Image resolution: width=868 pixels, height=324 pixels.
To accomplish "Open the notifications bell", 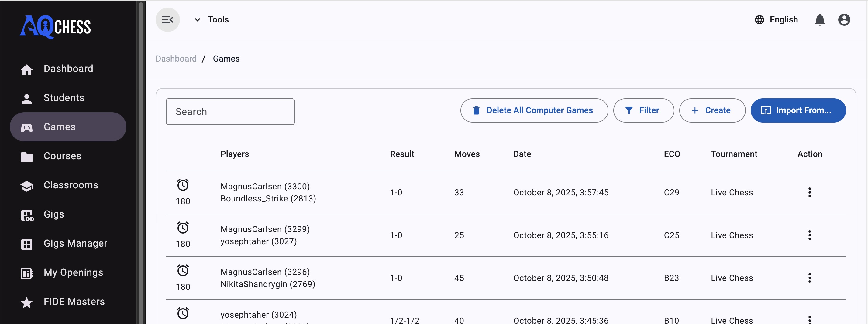I will (x=820, y=19).
